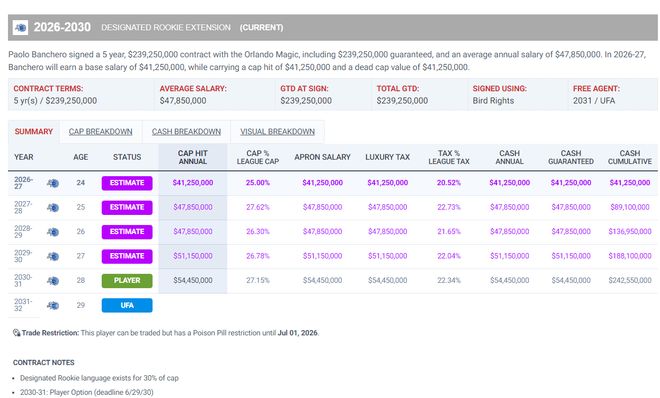Click the team logo in the 2027-28 row

(53, 207)
